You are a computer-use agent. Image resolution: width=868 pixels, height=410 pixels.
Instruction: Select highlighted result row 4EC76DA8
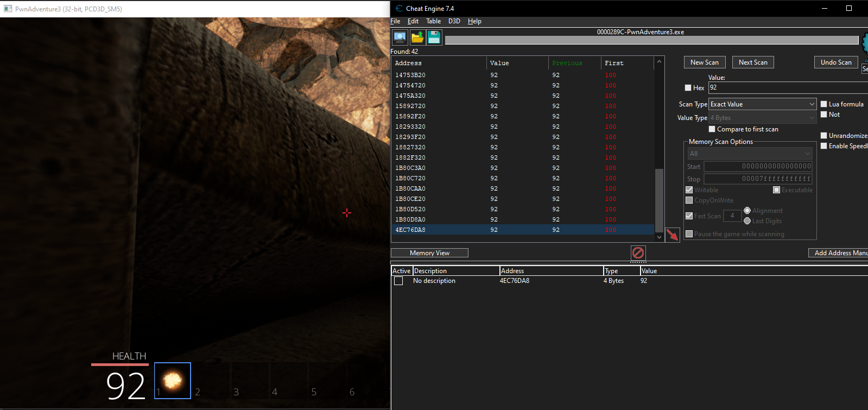point(523,230)
